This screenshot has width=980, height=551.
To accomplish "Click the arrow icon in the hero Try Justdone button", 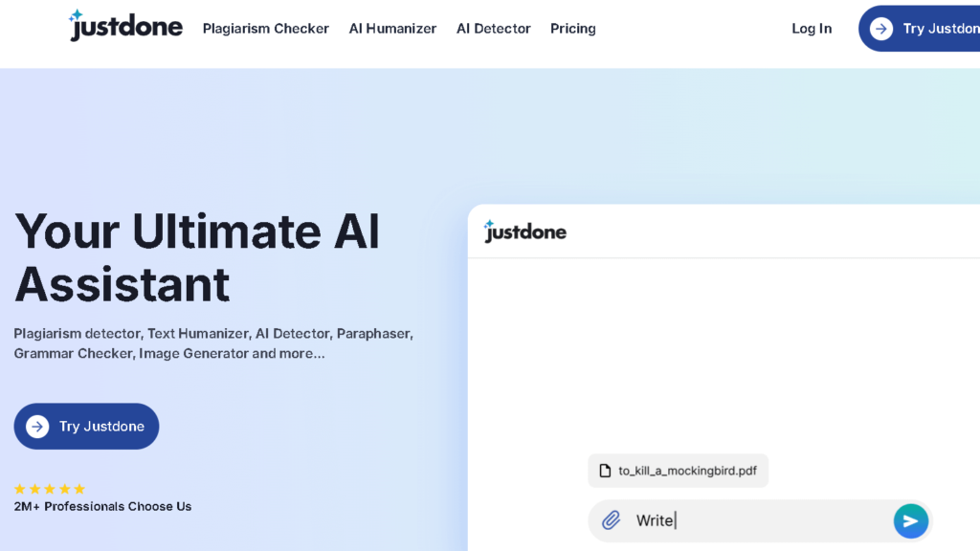I will 37,426.
